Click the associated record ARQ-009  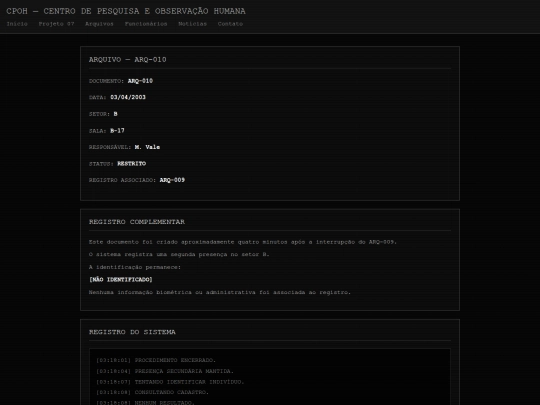172,180
